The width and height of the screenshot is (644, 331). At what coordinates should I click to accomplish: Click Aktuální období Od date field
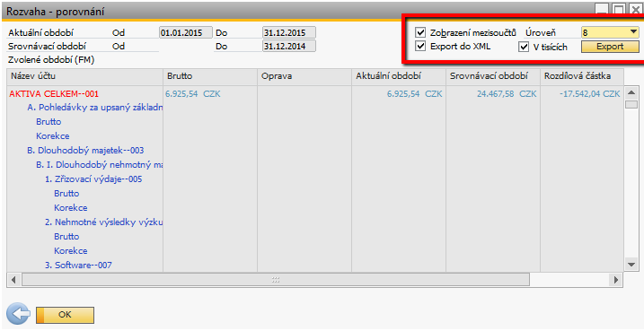coord(186,33)
